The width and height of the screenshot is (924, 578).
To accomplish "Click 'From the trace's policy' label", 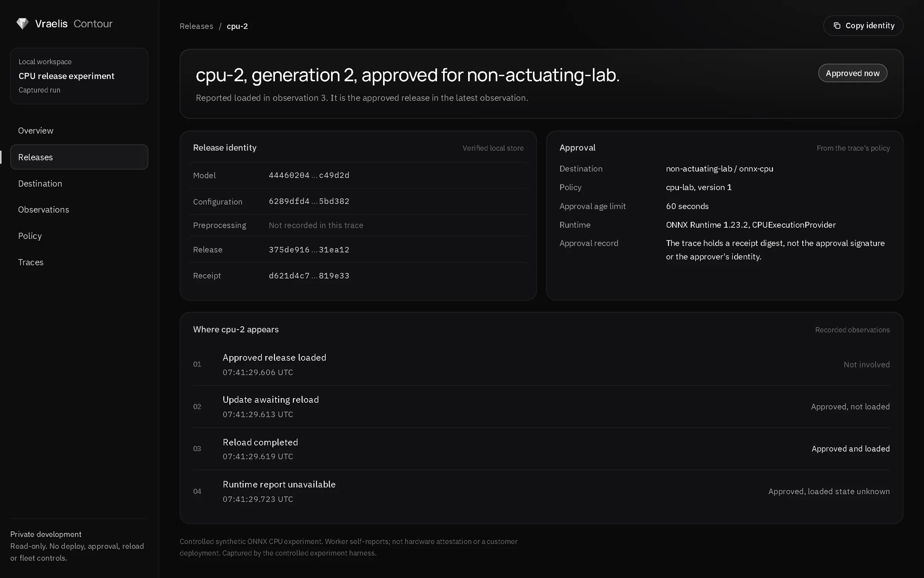I will pyautogui.click(x=853, y=148).
